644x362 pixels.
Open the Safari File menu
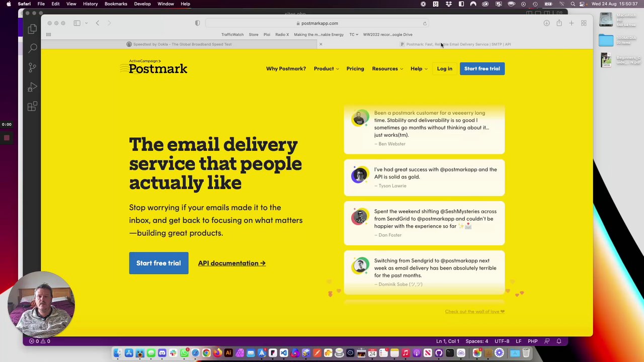41,4
